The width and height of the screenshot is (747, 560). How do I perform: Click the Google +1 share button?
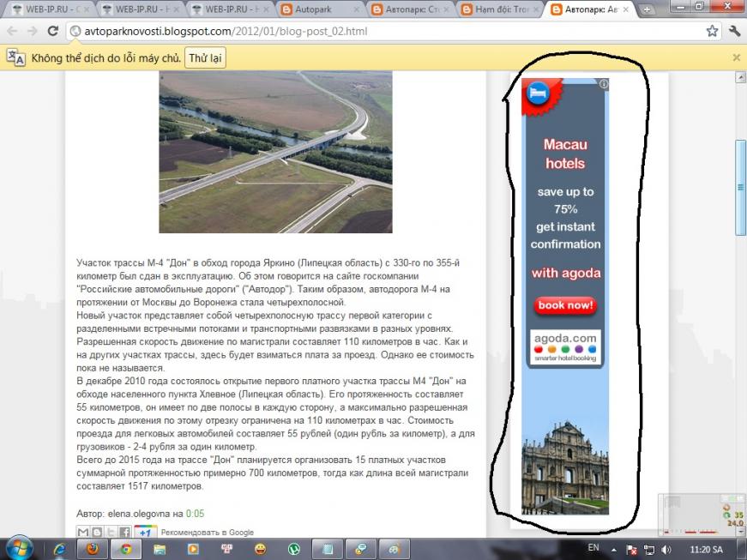click(145, 532)
